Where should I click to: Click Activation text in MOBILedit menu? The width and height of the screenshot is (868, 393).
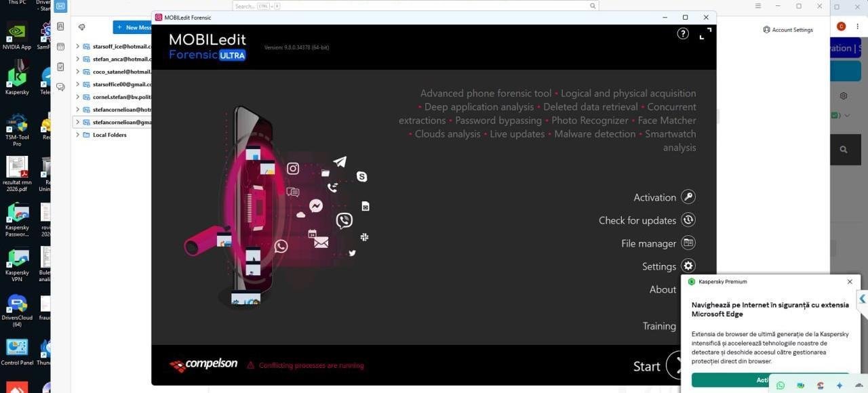click(x=654, y=198)
